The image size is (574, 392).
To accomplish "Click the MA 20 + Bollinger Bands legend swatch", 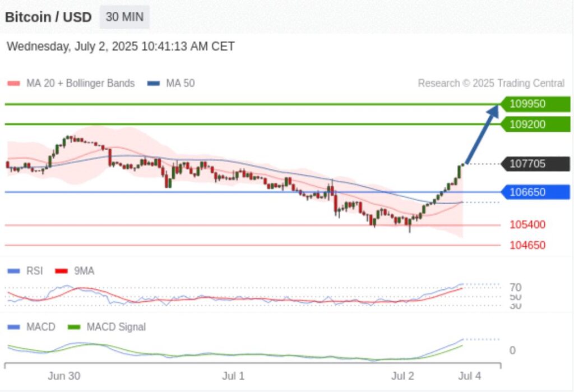I will [x=13, y=84].
